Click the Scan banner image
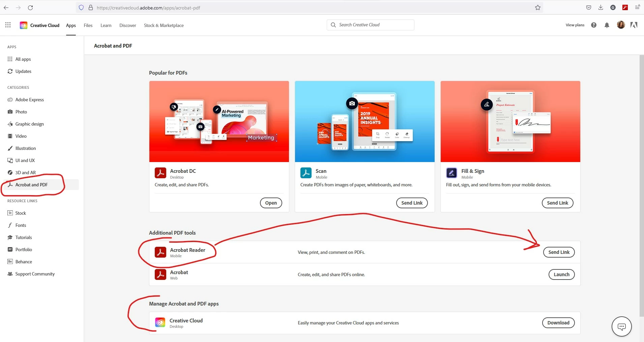Viewport: 644px width, 342px height. (x=365, y=122)
